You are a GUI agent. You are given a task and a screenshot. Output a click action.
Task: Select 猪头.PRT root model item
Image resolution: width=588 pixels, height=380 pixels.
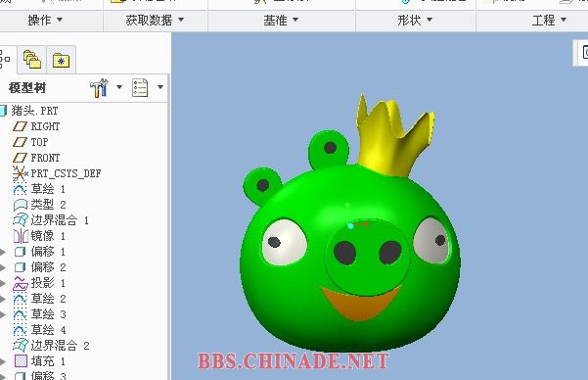34,111
